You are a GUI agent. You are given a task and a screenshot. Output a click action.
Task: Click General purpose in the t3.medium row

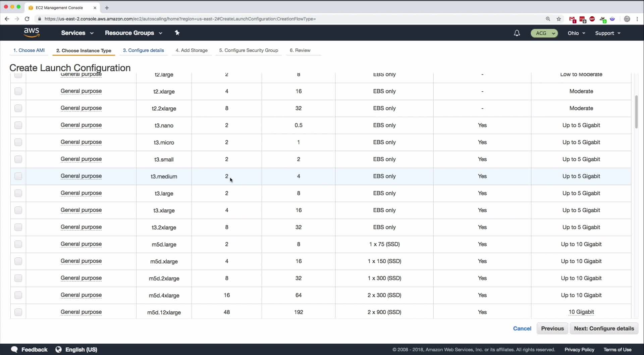coord(81,176)
